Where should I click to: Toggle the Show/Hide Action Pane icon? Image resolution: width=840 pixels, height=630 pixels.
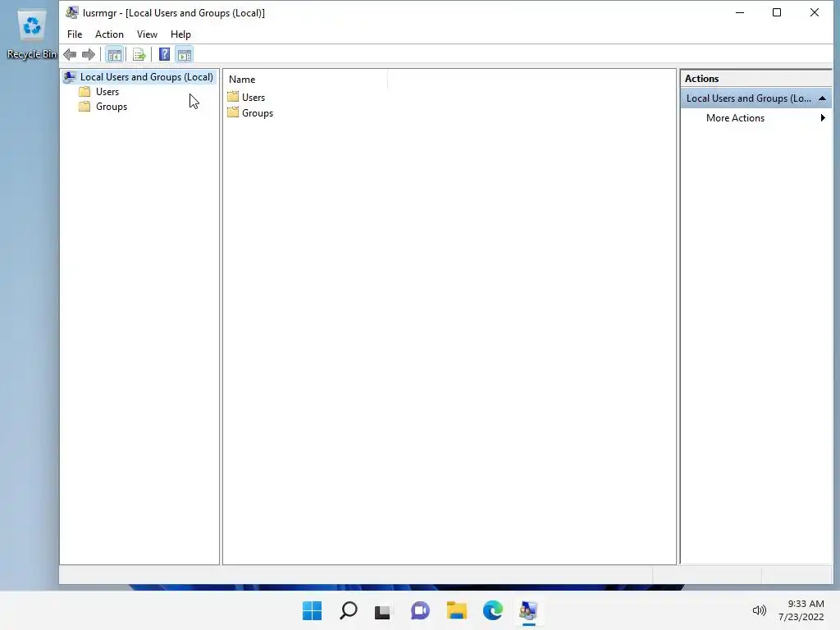pos(185,55)
